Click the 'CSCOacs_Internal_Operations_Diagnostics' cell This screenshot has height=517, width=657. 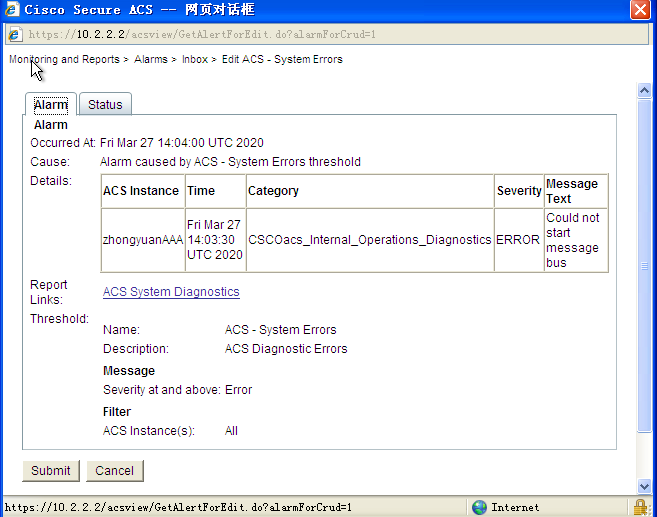click(x=370, y=240)
